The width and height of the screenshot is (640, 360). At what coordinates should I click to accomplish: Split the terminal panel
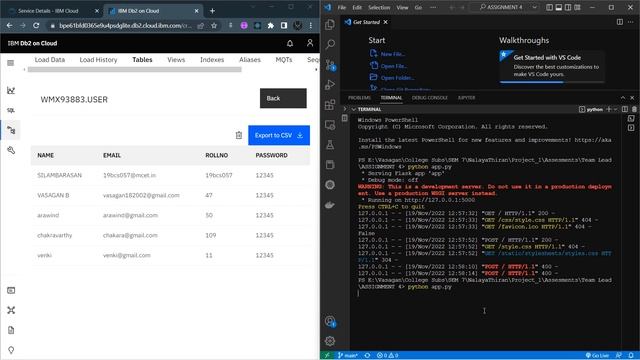tap(625, 109)
